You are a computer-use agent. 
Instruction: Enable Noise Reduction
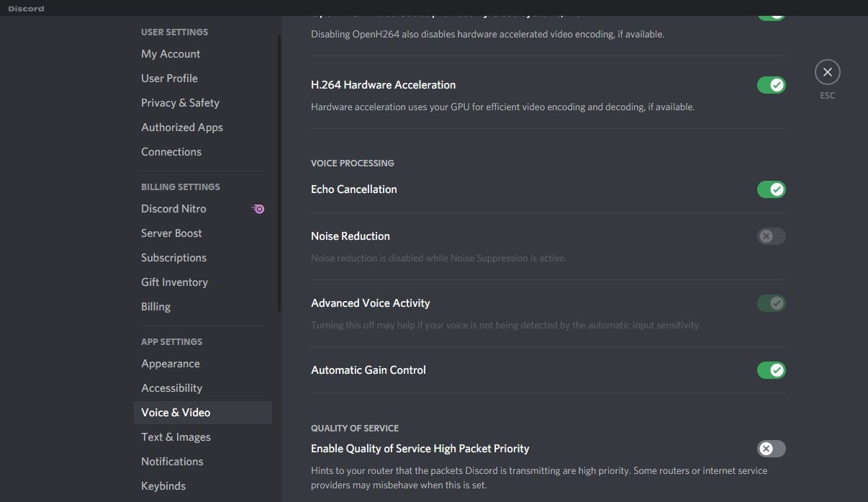click(771, 236)
